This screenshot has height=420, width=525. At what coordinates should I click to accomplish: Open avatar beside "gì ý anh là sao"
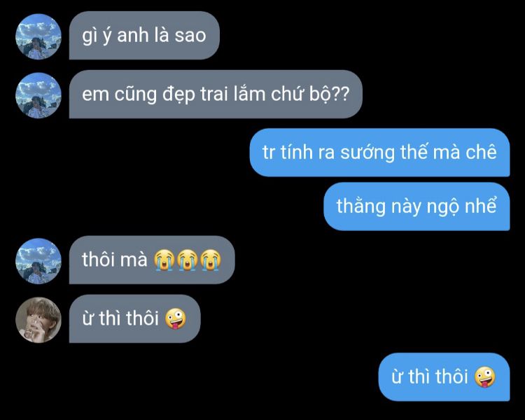pyautogui.click(x=38, y=36)
